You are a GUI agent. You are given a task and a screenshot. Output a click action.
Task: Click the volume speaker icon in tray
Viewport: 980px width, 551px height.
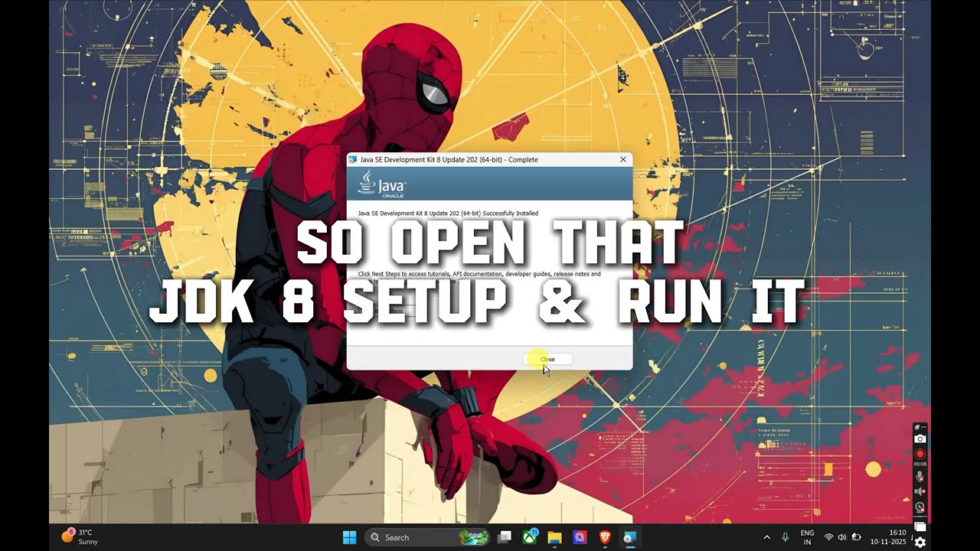pos(842,537)
